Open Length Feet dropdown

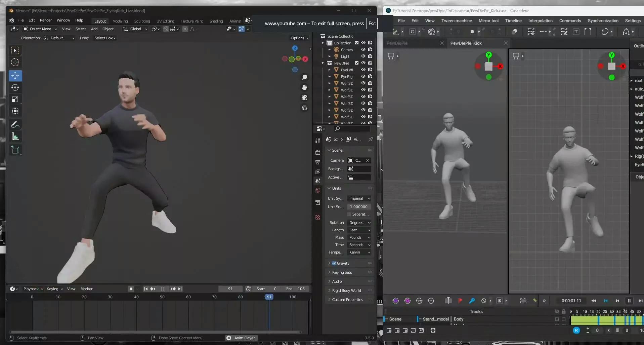click(359, 230)
